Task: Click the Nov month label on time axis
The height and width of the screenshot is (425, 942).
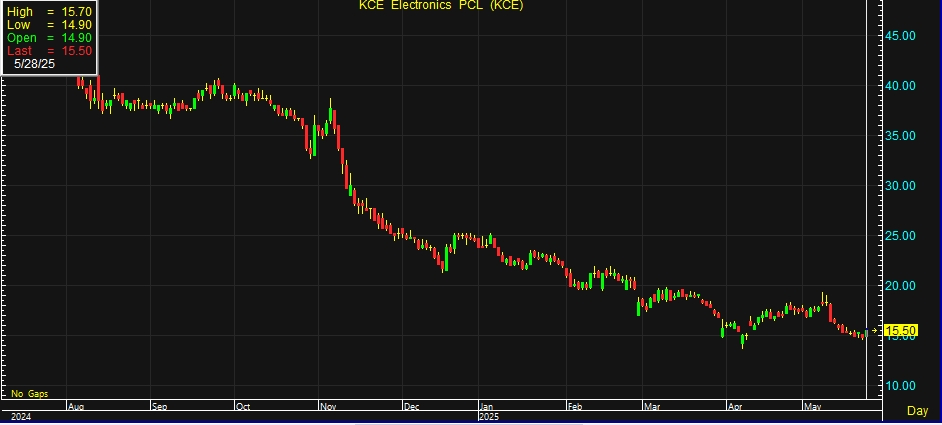Action: [x=328, y=406]
